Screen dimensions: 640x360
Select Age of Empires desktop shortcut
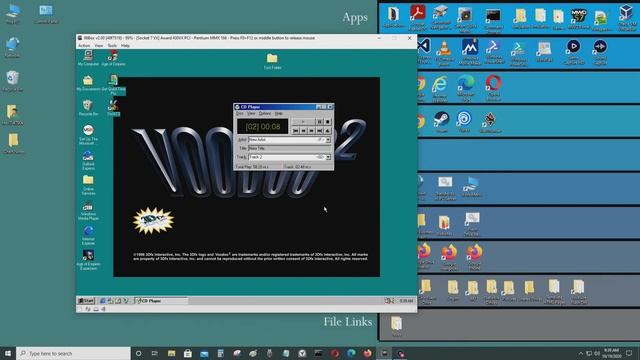click(113, 58)
